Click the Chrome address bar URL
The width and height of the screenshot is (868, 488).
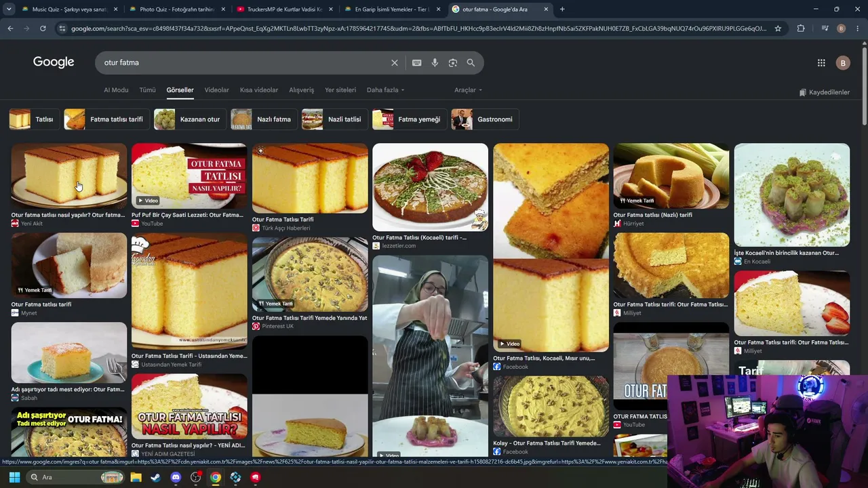click(x=419, y=28)
